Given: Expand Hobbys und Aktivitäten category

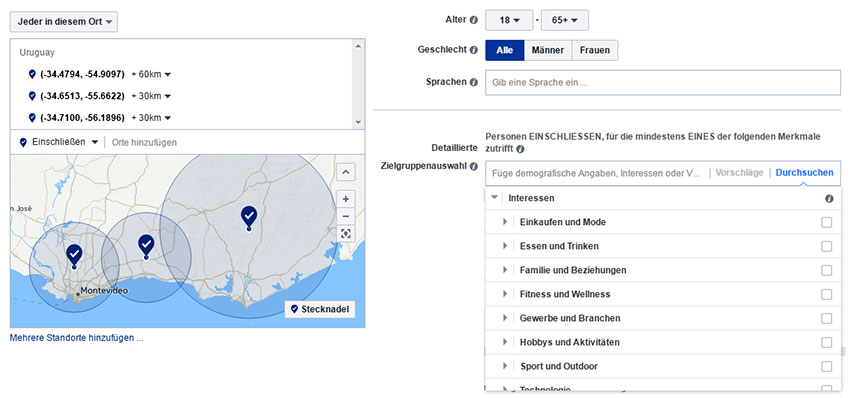Looking at the screenshot, I should pyautogui.click(x=505, y=342).
